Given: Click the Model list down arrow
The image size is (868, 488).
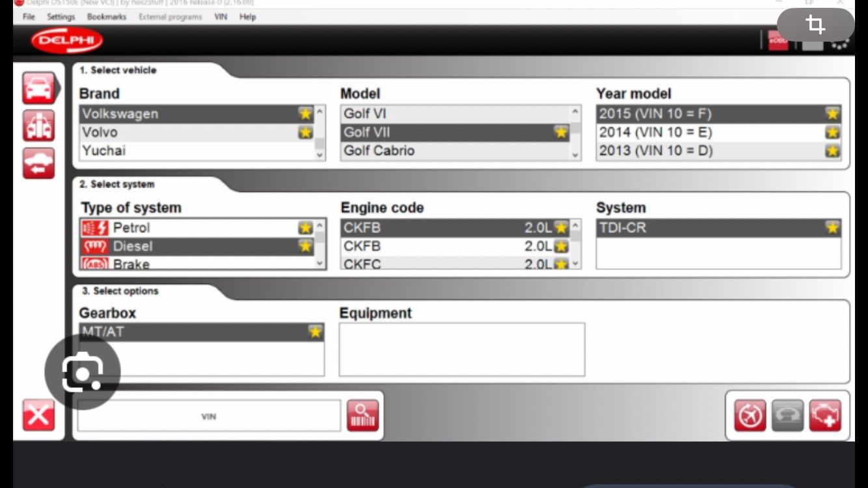Looking at the screenshot, I should click(x=575, y=155).
